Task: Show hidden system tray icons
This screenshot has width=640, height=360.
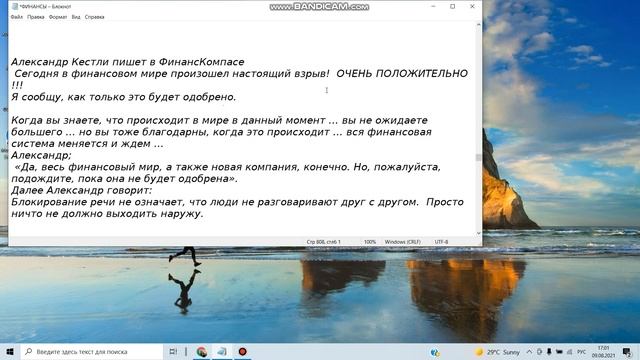Action: click(529, 352)
